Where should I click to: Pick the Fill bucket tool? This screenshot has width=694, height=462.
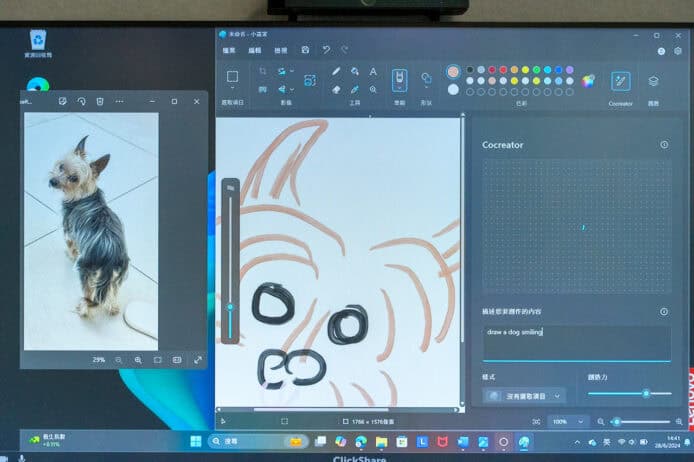[x=354, y=72]
